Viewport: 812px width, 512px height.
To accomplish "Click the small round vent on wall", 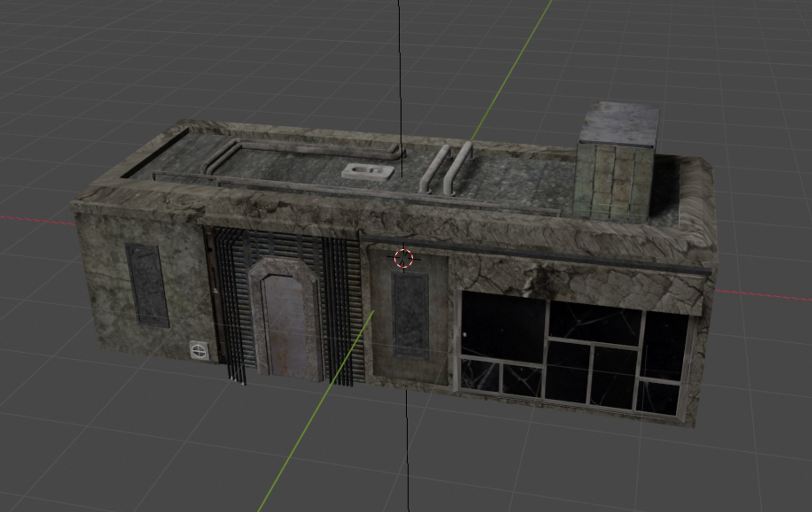I will point(199,351).
